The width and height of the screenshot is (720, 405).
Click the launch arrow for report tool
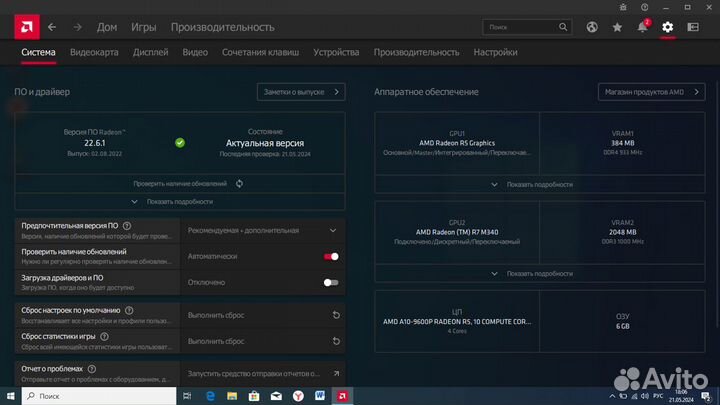(336, 373)
